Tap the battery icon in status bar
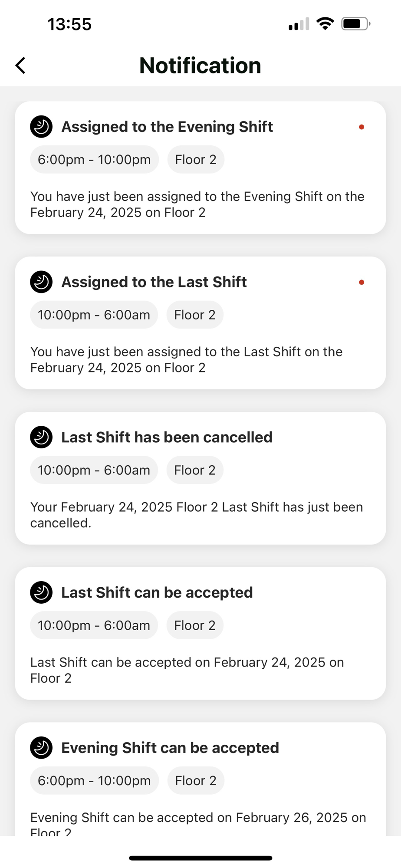The image size is (401, 868). tap(355, 24)
